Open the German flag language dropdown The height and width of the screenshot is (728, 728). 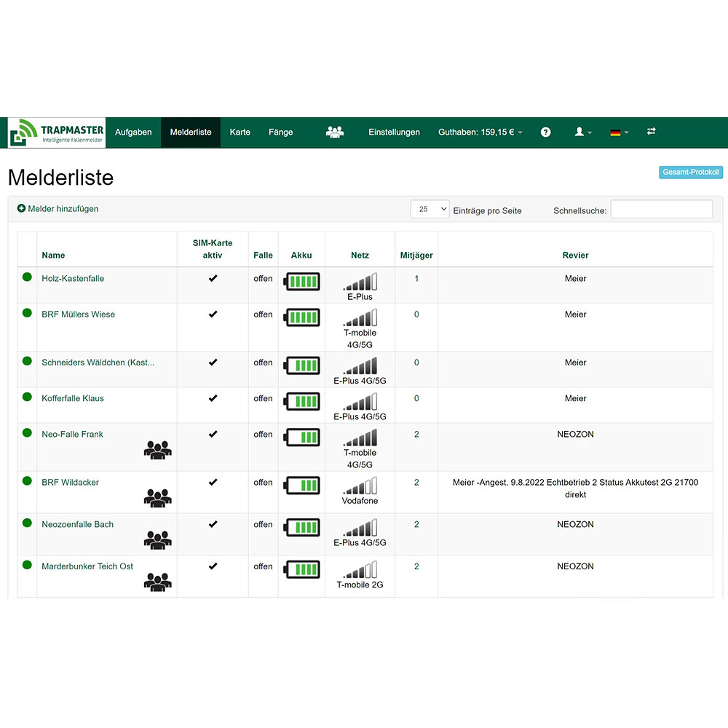point(620,132)
